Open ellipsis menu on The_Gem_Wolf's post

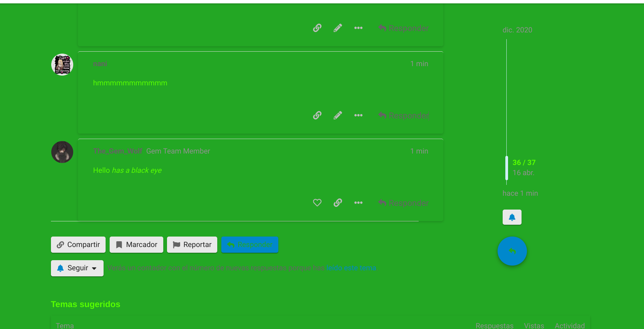coord(358,203)
